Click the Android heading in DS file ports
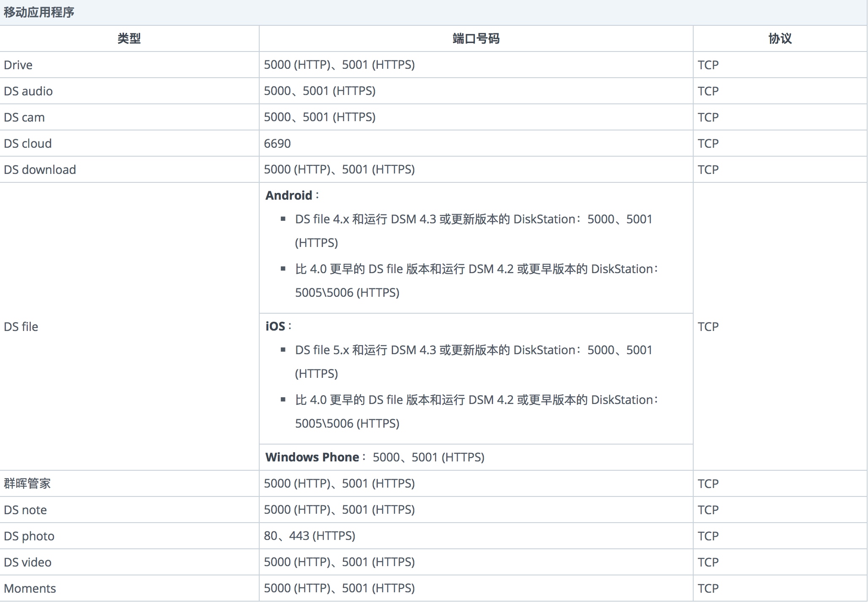868x602 pixels. tap(289, 195)
